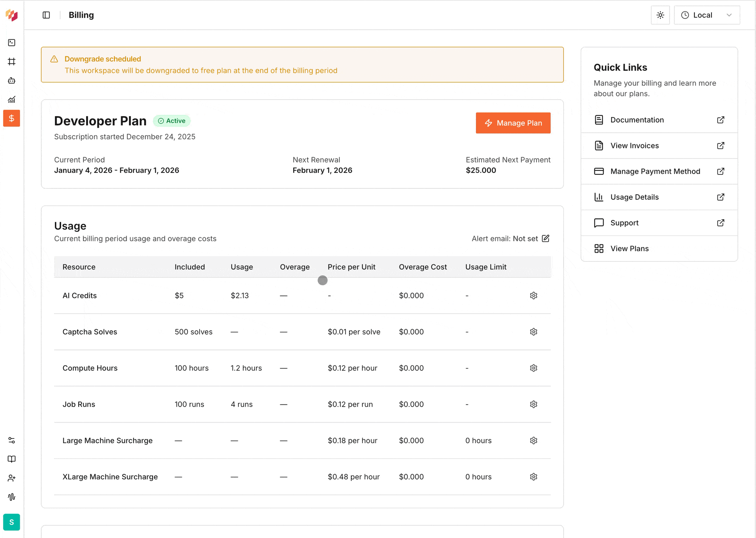756x538 pixels.
Task: Open the Billing dollar sidebar icon
Action: [x=12, y=118]
